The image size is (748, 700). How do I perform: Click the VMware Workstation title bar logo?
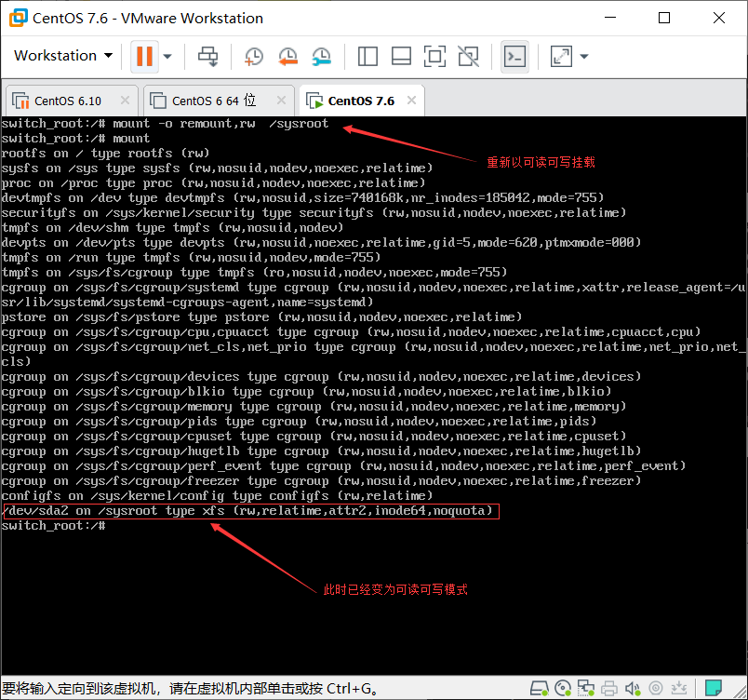coord(18,18)
